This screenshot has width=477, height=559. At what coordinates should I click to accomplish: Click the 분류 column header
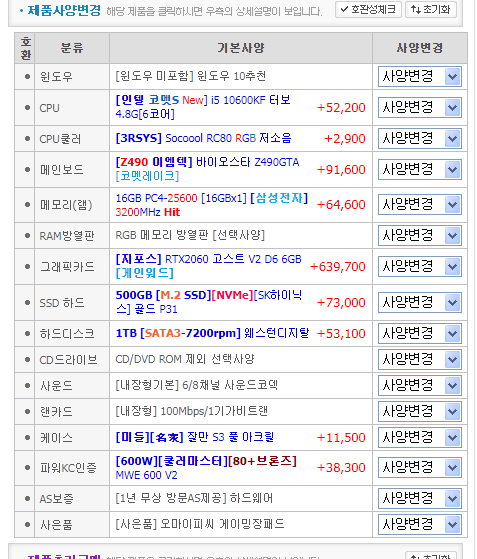point(72,48)
